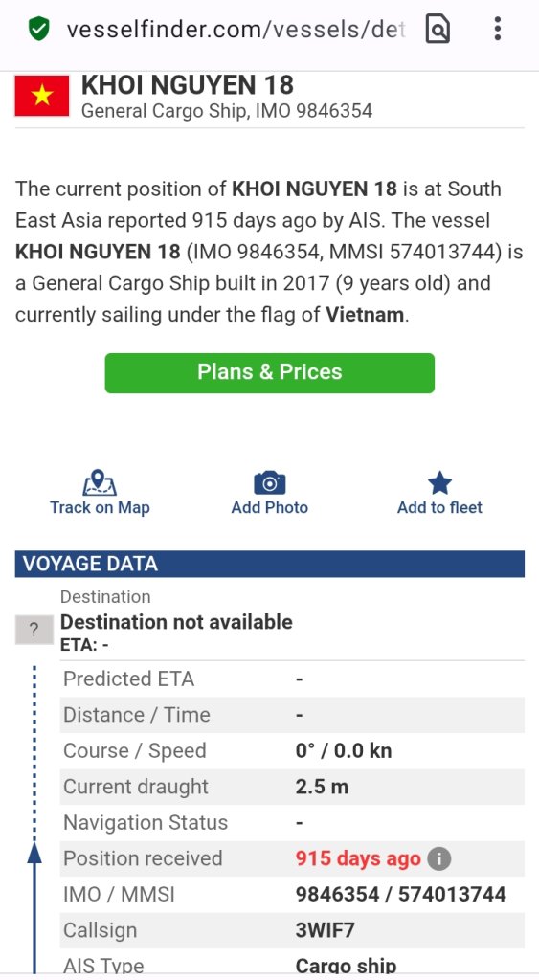Tap the Vietnam flag icon
The height and width of the screenshot is (980, 539).
click(42, 96)
